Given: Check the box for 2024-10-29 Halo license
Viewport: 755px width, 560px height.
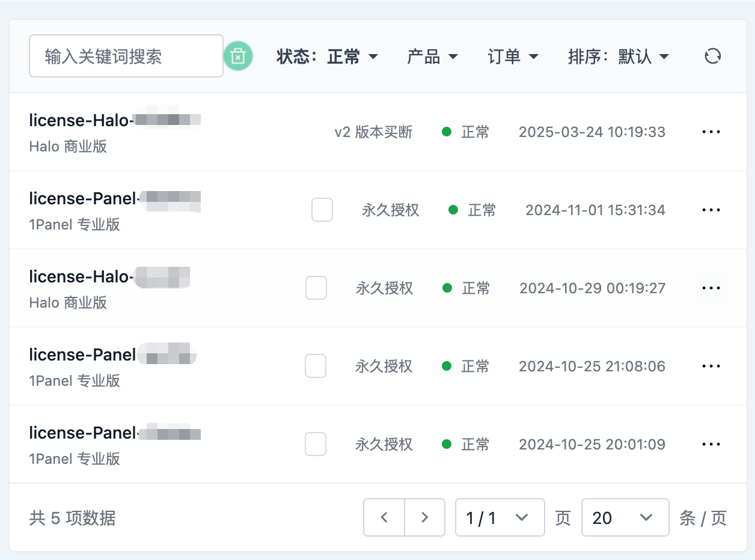Looking at the screenshot, I should pyautogui.click(x=316, y=288).
